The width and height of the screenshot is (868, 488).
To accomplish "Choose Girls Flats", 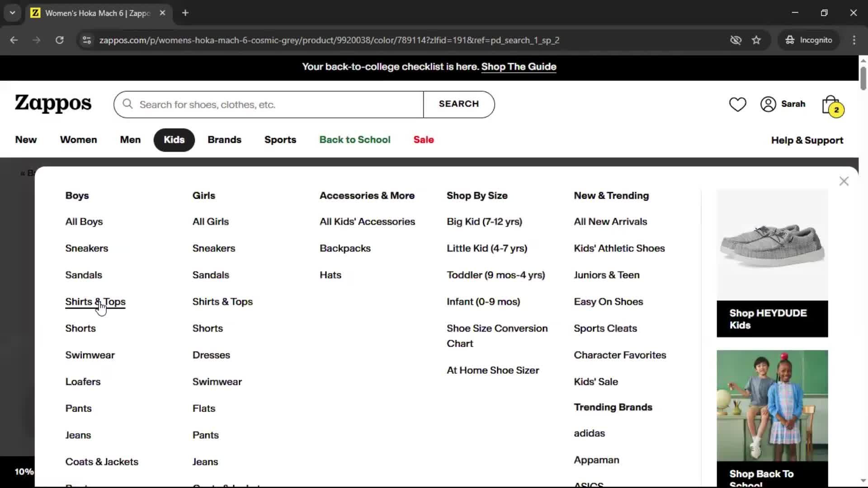I will point(204,408).
